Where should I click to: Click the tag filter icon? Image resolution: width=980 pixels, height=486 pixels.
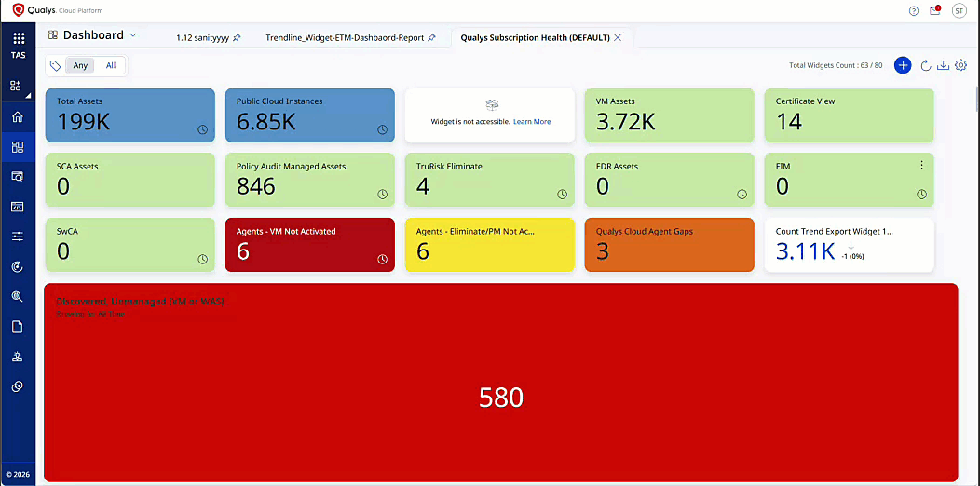pyautogui.click(x=56, y=65)
